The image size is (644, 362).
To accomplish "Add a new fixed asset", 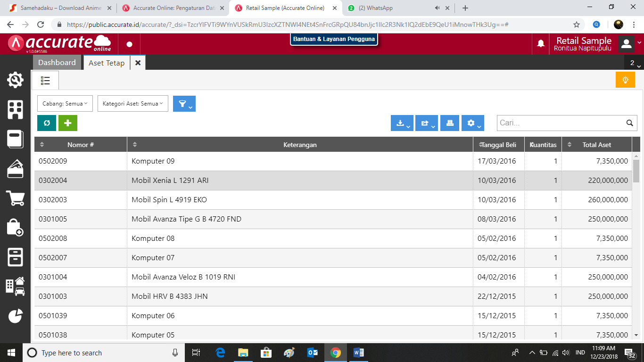I will pos(68,123).
